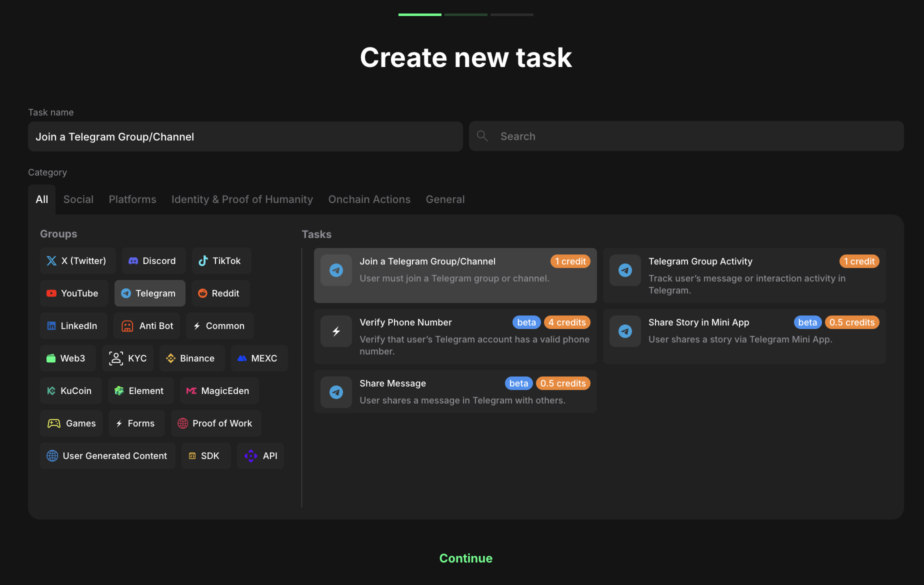Image resolution: width=924 pixels, height=585 pixels.
Task: Select the Share Story in Mini App title
Action: [x=699, y=322]
